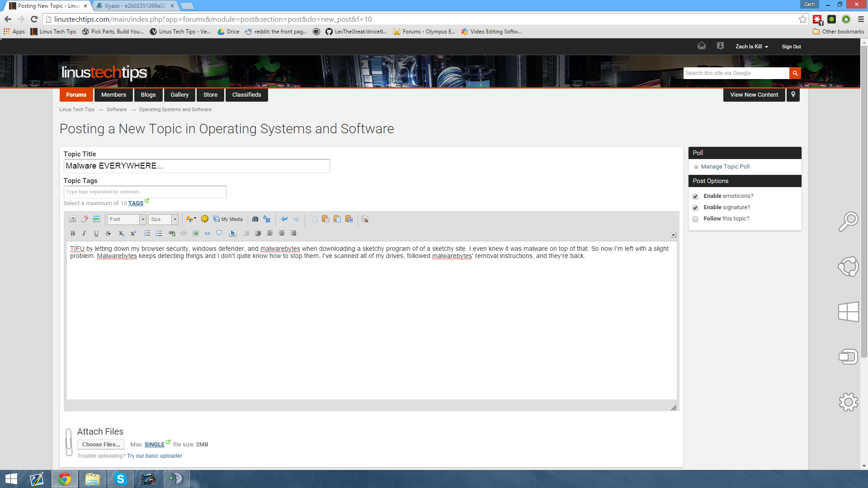Click the Choose Files button
This screenshot has width=868, height=488.
coord(101,445)
